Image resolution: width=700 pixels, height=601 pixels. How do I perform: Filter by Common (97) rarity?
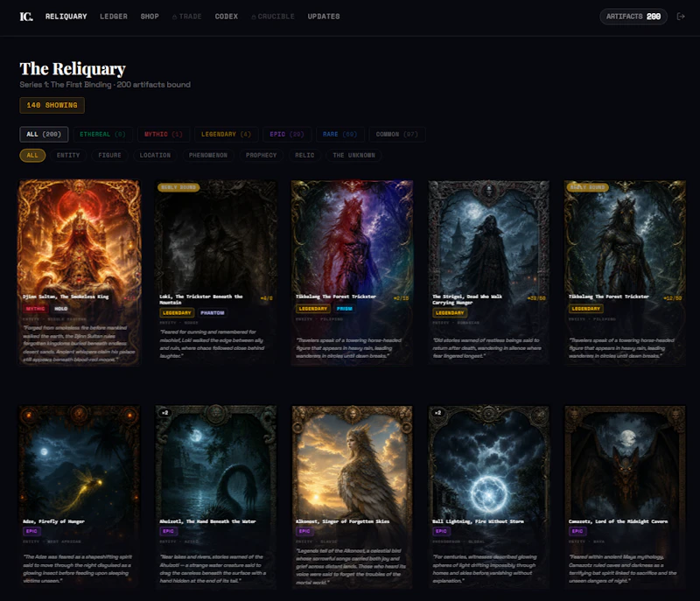397,135
